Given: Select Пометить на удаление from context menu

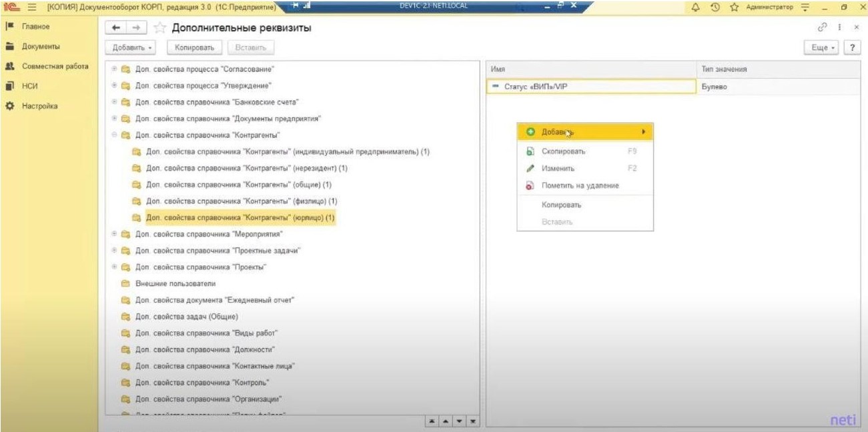Looking at the screenshot, I should pos(580,185).
